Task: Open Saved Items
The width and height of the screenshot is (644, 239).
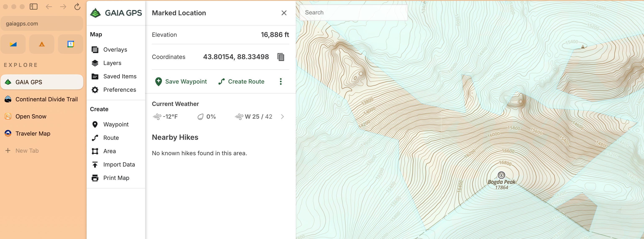Action: click(x=116, y=76)
